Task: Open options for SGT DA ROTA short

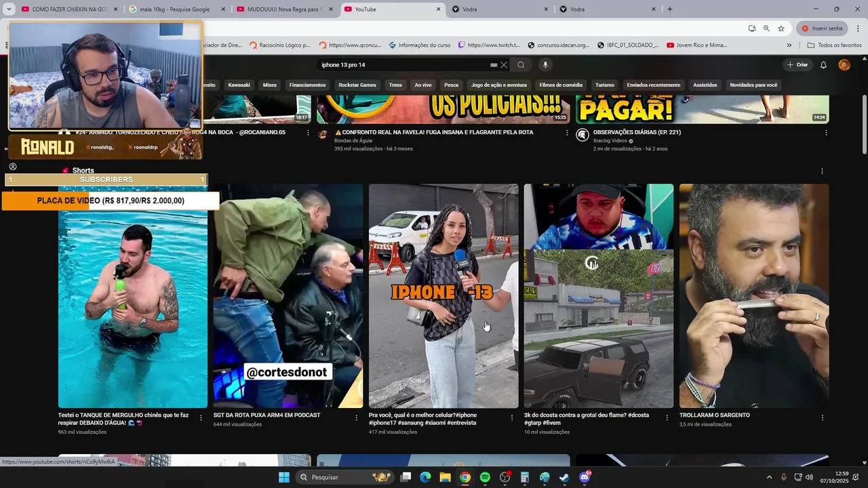Action: pyautogui.click(x=356, y=418)
